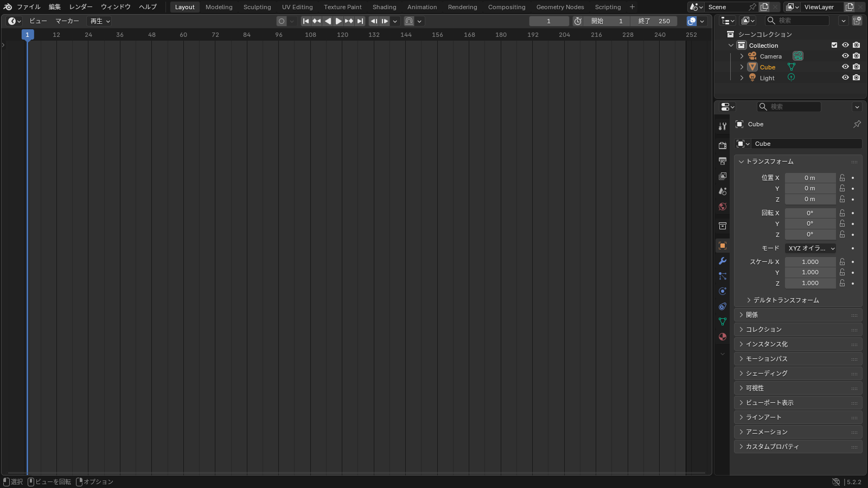Open the Physics properties tab
The width and height of the screenshot is (868, 488).
tap(722, 291)
